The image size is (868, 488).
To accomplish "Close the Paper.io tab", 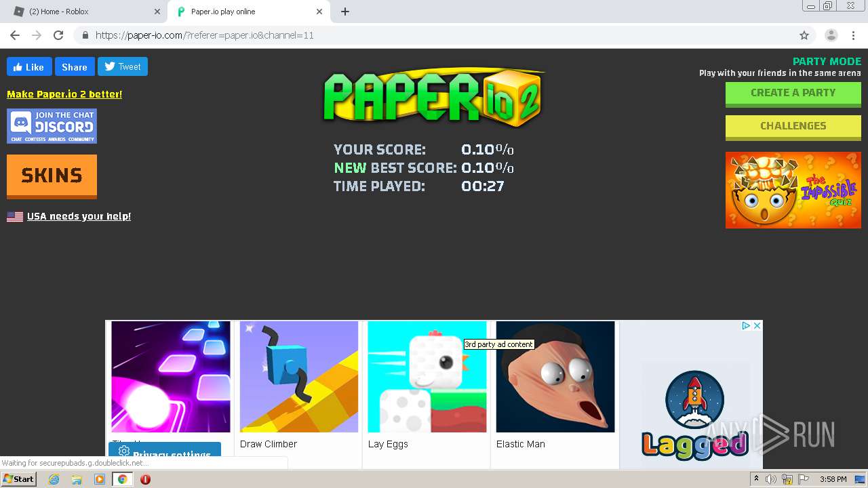I will coord(319,12).
